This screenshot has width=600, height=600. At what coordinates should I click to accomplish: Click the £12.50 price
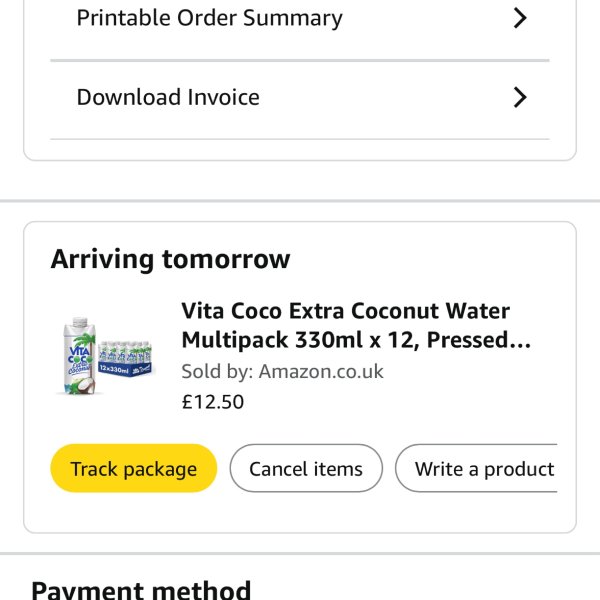[x=212, y=402]
